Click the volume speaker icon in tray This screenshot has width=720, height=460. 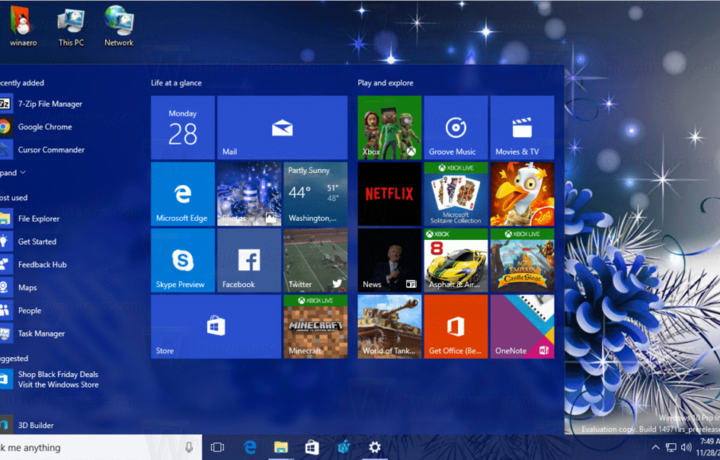tap(686, 447)
